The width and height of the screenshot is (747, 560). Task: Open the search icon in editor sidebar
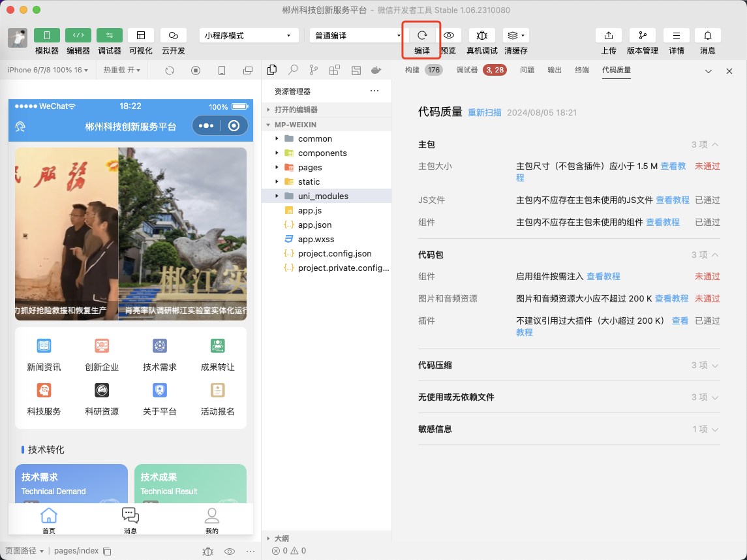coord(293,70)
